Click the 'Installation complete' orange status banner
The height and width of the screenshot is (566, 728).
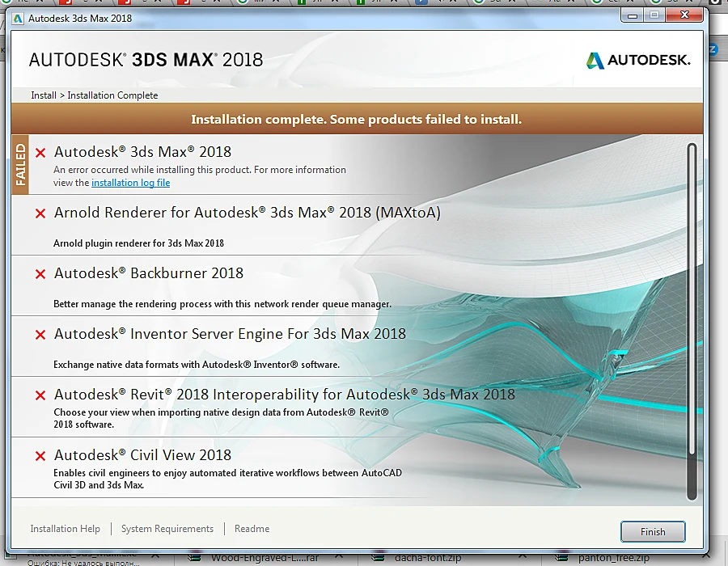tap(357, 119)
